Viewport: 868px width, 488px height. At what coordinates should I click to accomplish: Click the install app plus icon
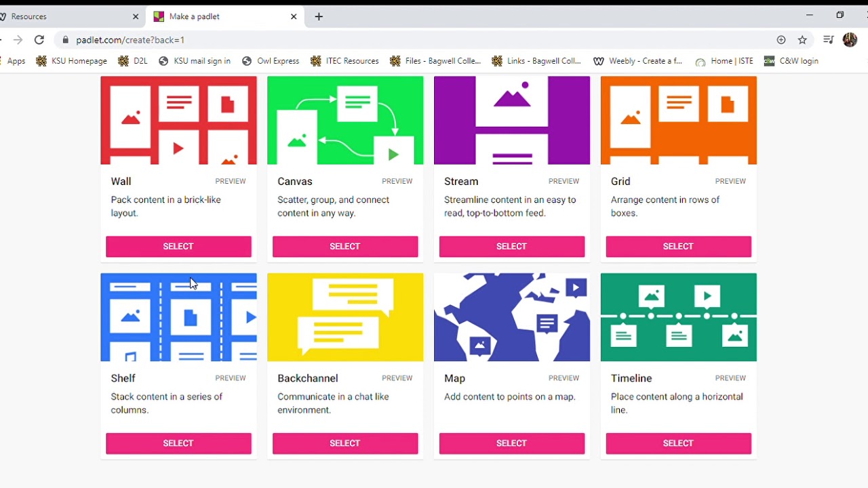click(781, 40)
